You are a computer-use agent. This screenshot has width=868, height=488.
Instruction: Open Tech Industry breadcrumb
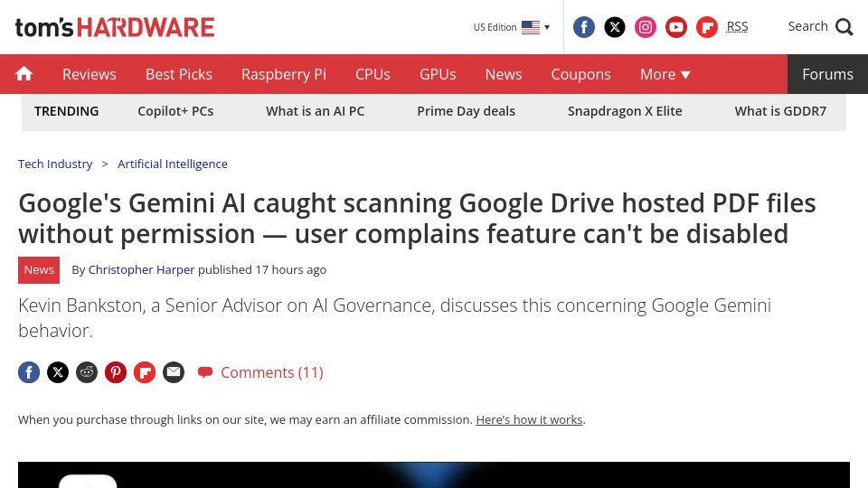pos(55,164)
